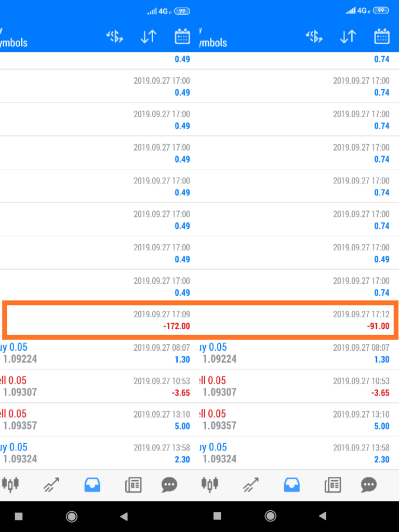Screen dimensions: 399x532
Task: Tap sort arrows icon on the -172.00 screen
Action: 149,37
